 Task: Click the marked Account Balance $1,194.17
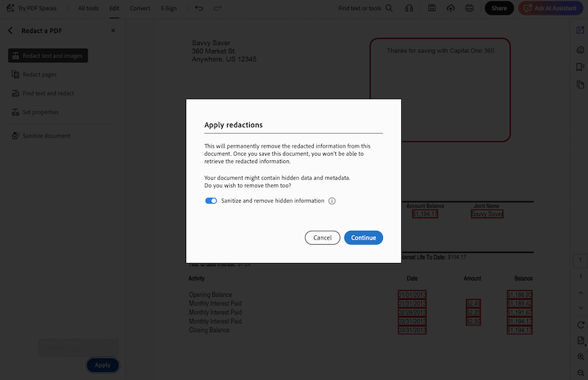coord(425,214)
